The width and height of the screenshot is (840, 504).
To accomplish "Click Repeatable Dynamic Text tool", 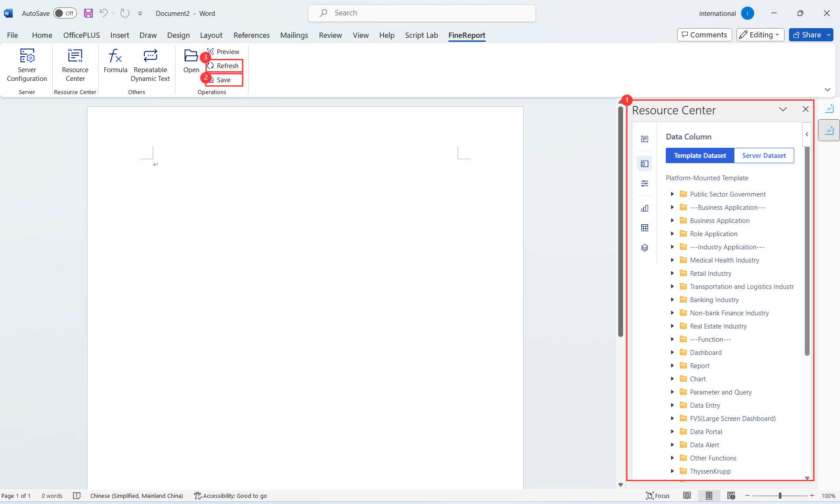I will [x=150, y=65].
